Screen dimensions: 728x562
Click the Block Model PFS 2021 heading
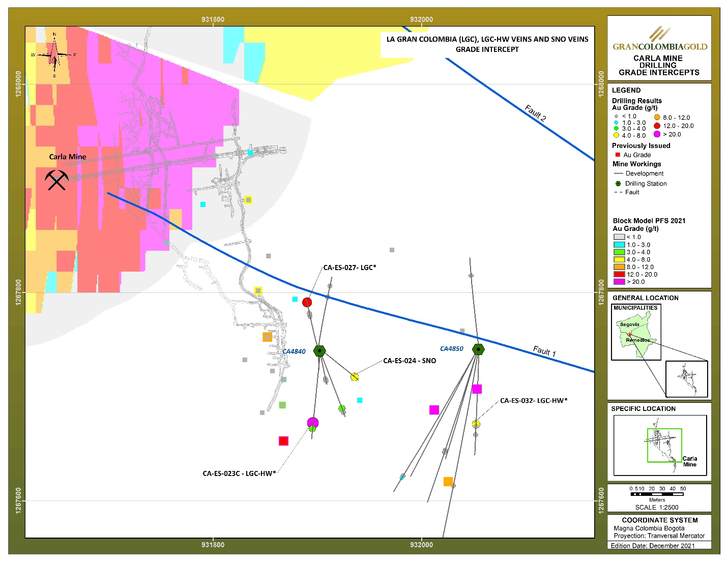[649, 221]
